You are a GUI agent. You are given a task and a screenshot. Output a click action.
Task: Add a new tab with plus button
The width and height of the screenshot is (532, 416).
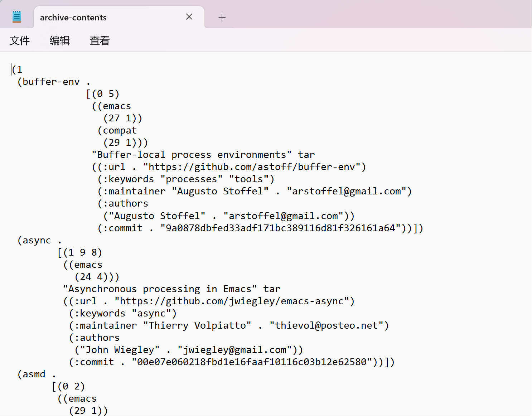pyautogui.click(x=222, y=17)
